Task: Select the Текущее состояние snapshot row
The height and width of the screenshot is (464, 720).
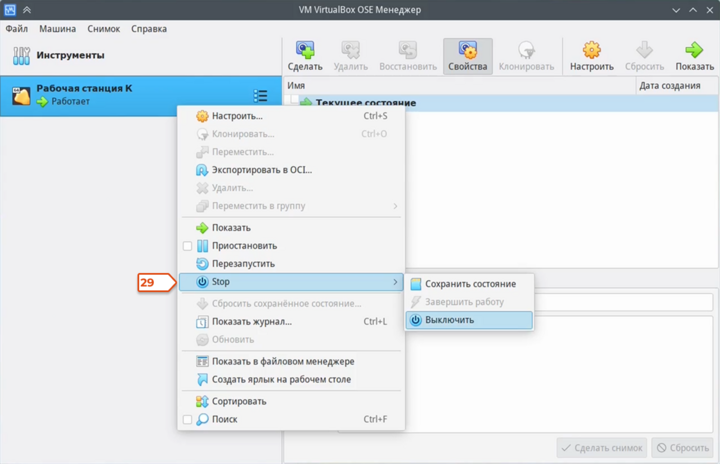Action: point(501,102)
